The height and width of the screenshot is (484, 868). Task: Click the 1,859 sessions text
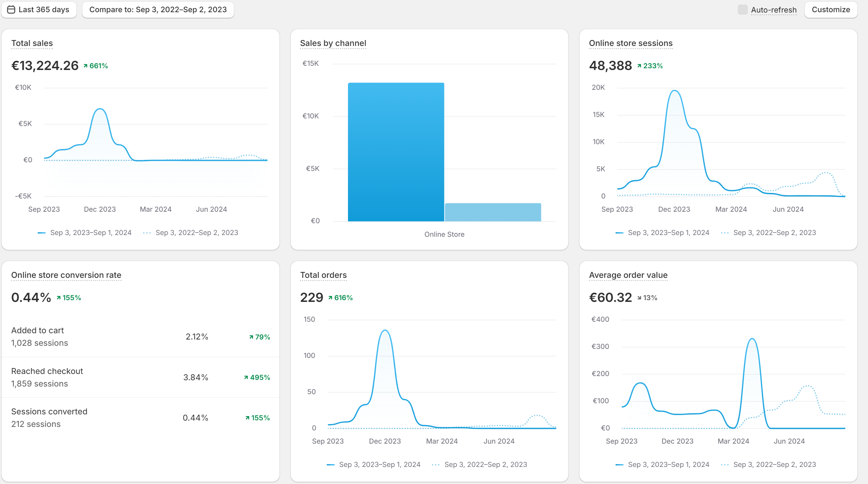(x=40, y=384)
